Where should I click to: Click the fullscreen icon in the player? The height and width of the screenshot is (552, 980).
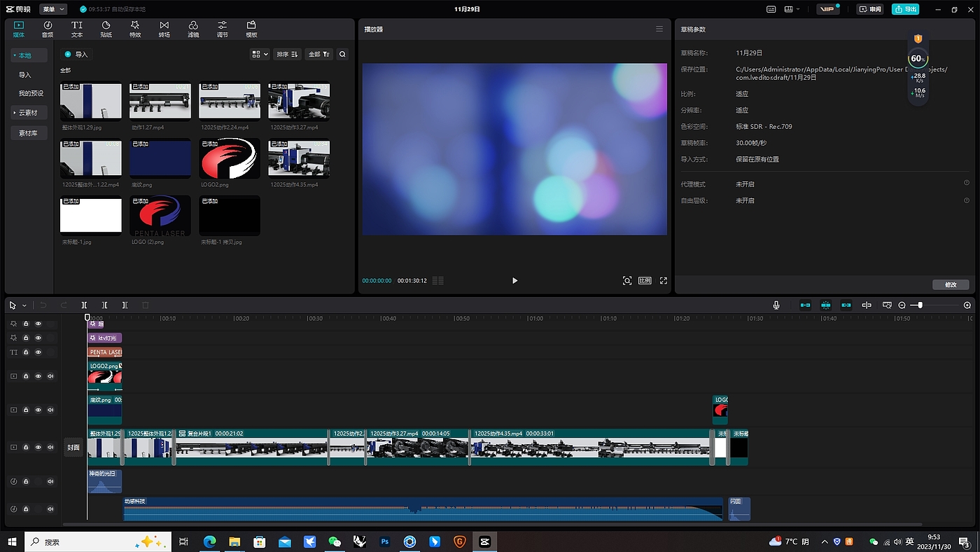point(663,281)
